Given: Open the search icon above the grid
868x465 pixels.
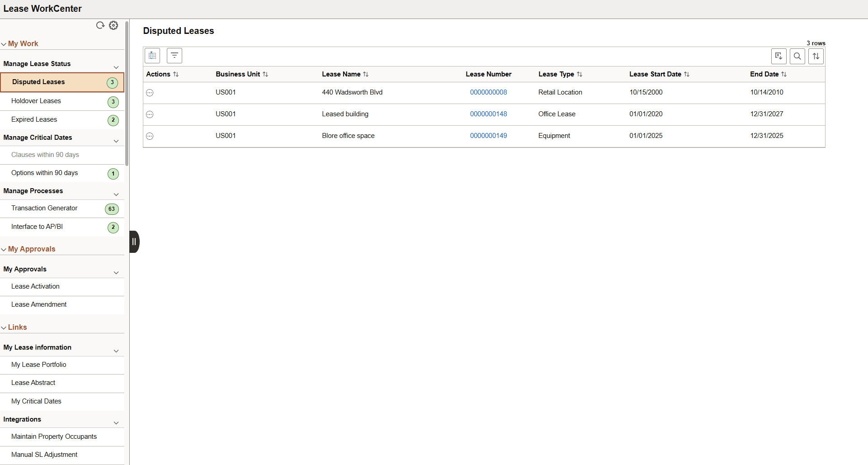Looking at the screenshot, I should point(797,56).
